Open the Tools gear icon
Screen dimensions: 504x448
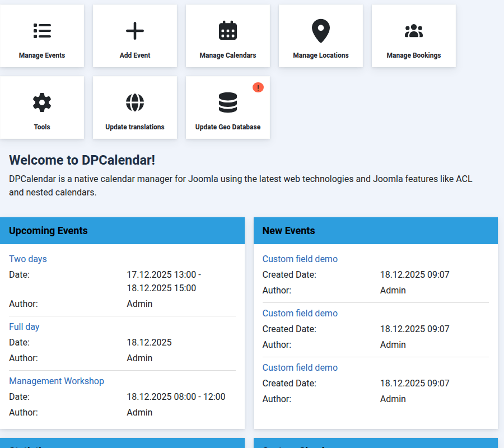42,102
